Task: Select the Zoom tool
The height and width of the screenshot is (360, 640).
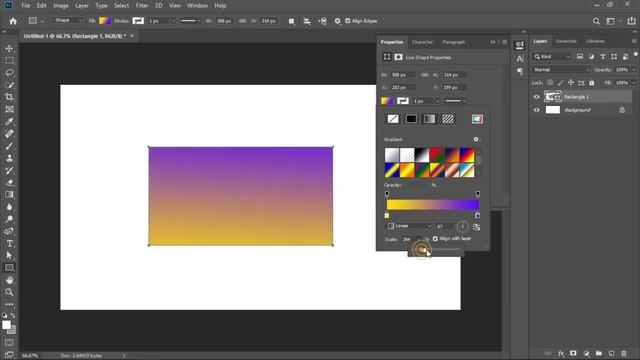Action: pyautogui.click(x=9, y=292)
